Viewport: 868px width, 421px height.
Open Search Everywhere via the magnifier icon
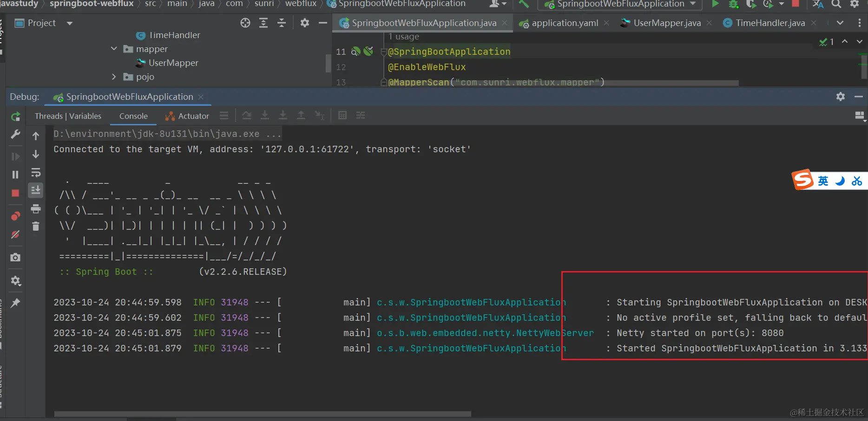836,4
